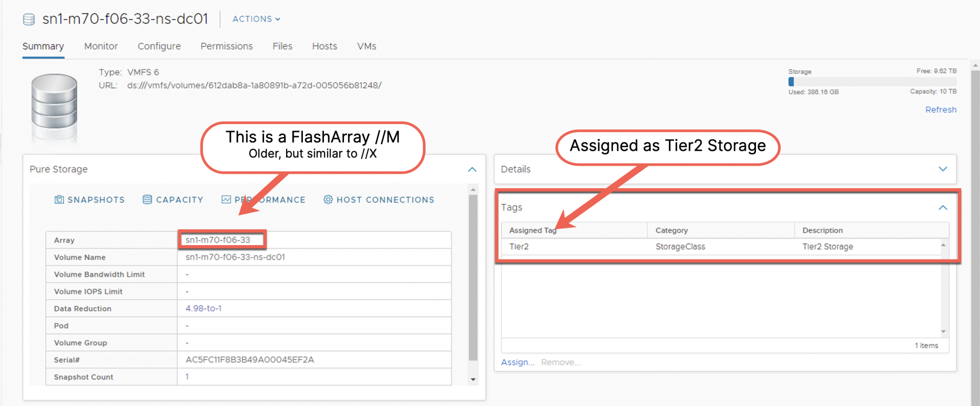The height and width of the screenshot is (406, 980).
Task: Collapse the Tags panel
Action: click(x=942, y=208)
